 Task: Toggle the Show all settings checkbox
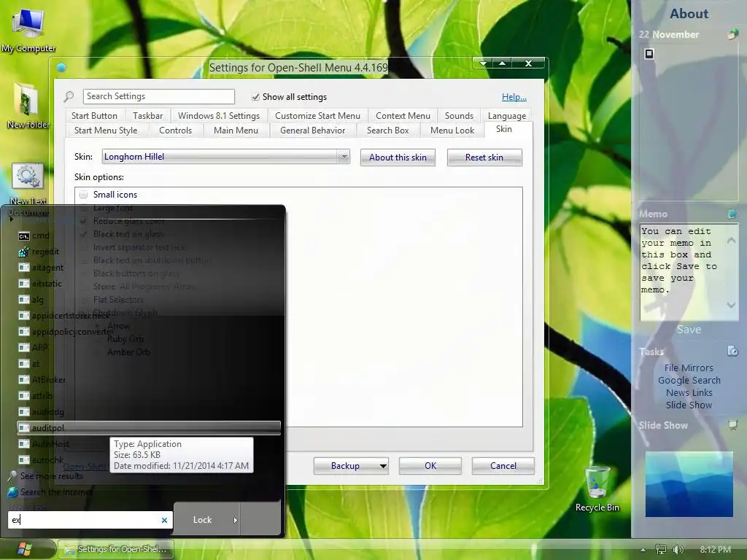click(x=255, y=97)
